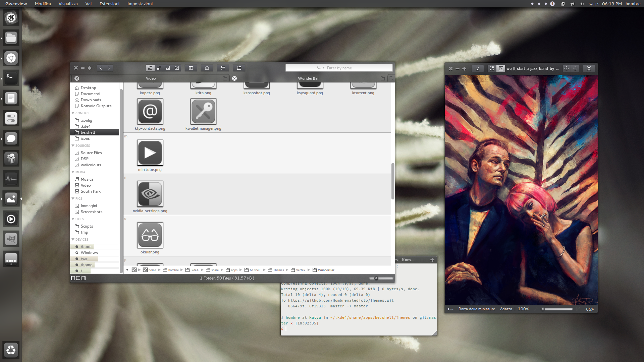Toggle the file manager sidebar panel button
The image size is (644, 362).
point(191,68)
